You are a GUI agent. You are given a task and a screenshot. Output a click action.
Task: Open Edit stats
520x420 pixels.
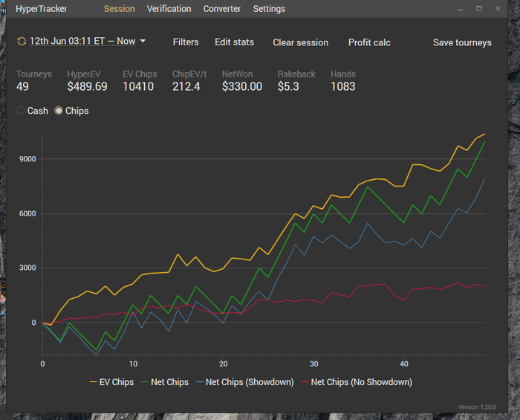[x=234, y=42]
